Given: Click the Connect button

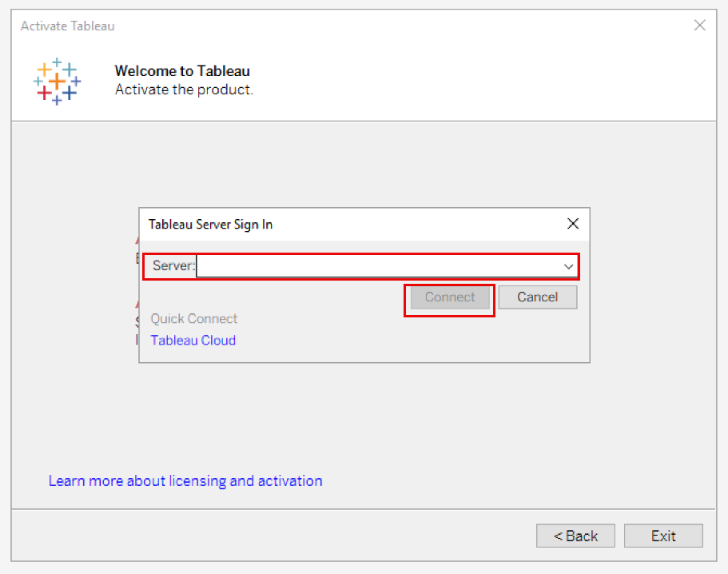Looking at the screenshot, I should (x=450, y=297).
